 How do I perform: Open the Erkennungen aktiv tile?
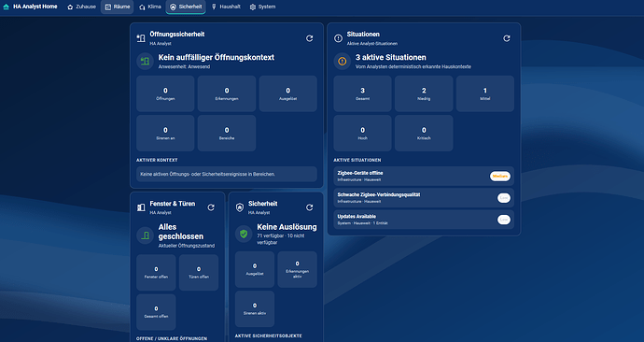298,269
